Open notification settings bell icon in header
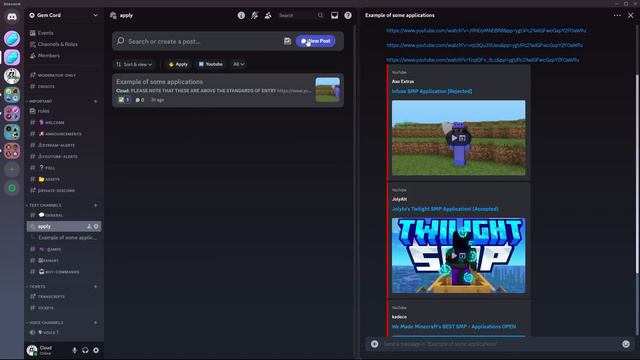Viewport: 640px width, 360px height. tap(254, 16)
